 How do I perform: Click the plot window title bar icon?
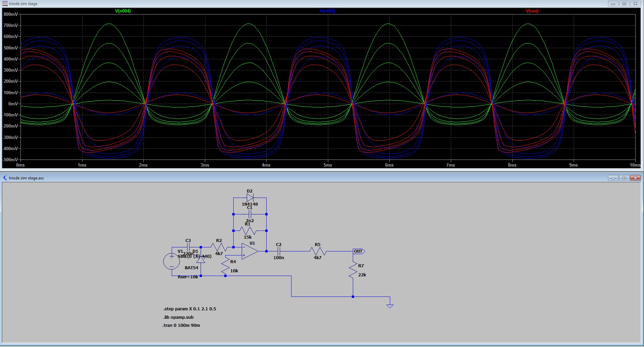(5, 3)
